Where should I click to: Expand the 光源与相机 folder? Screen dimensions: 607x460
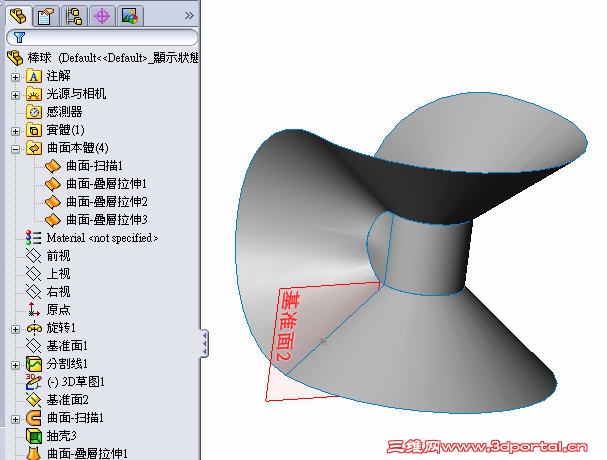tap(15, 95)
